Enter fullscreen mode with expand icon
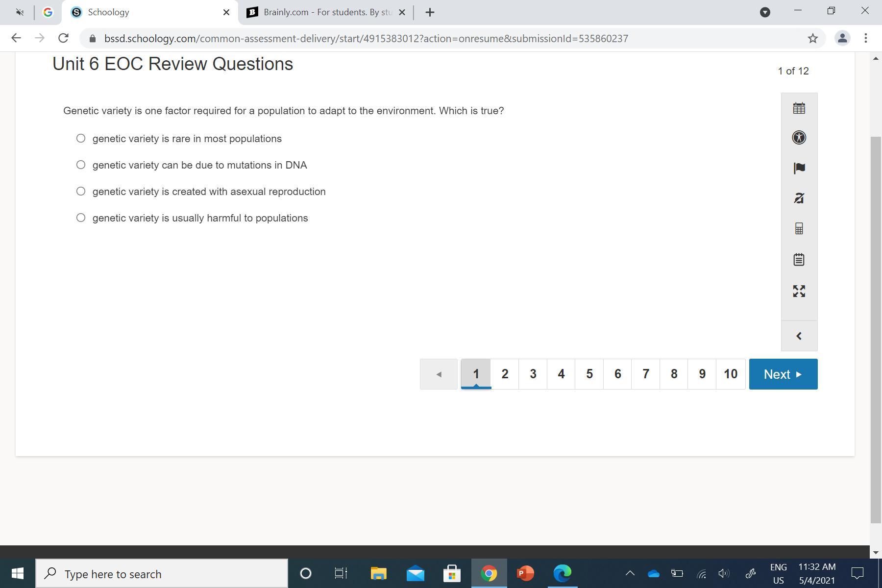 tap(799, 291)
